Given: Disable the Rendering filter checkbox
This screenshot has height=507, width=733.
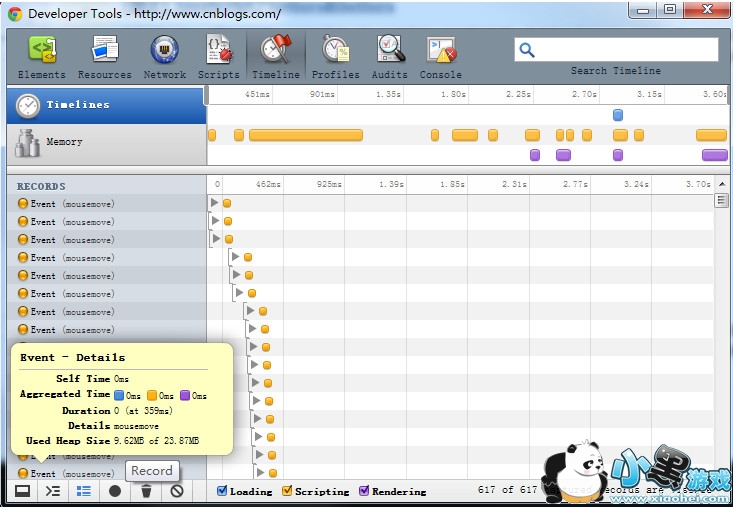Looking at the screenshot, I should (364, 491).
